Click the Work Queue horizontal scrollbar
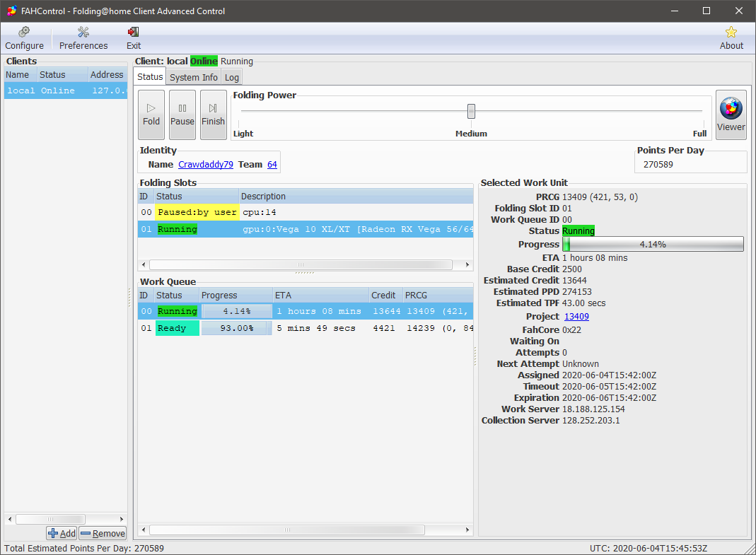 pos(287,530)
